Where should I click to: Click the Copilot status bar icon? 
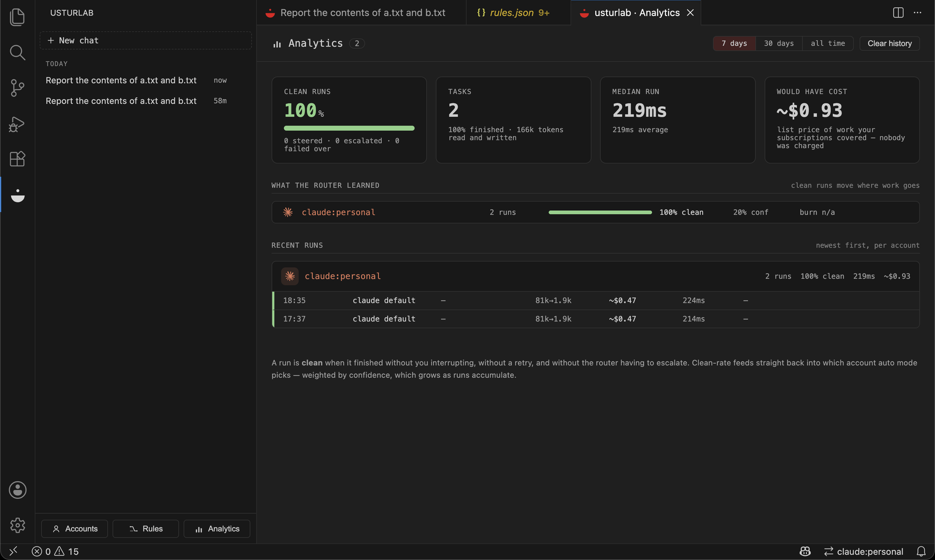coord(805,551)
